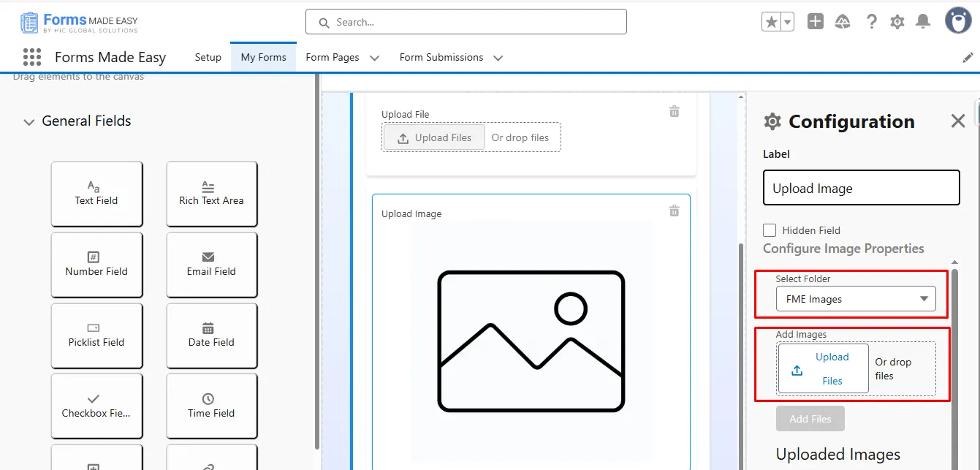Open the Select Folder dropdown
The width and height of the screenshot is (980, 470).
(855, 299)
